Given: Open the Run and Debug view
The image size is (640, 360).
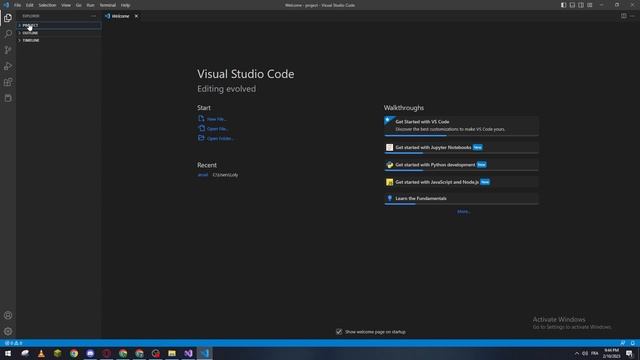Looking at the screenshot, I should coord(8,66).
